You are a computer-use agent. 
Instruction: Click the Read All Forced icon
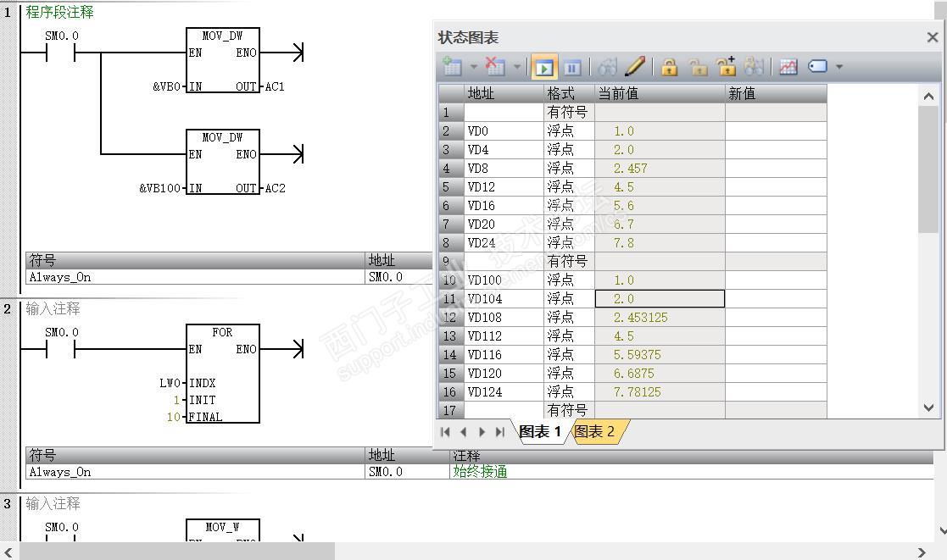click(755, 67)
